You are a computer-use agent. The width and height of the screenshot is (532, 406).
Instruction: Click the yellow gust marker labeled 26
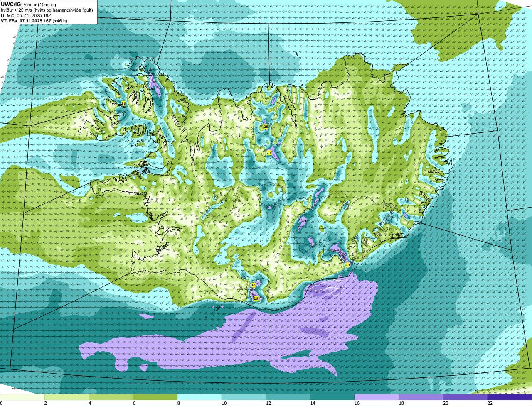(123, 103)
